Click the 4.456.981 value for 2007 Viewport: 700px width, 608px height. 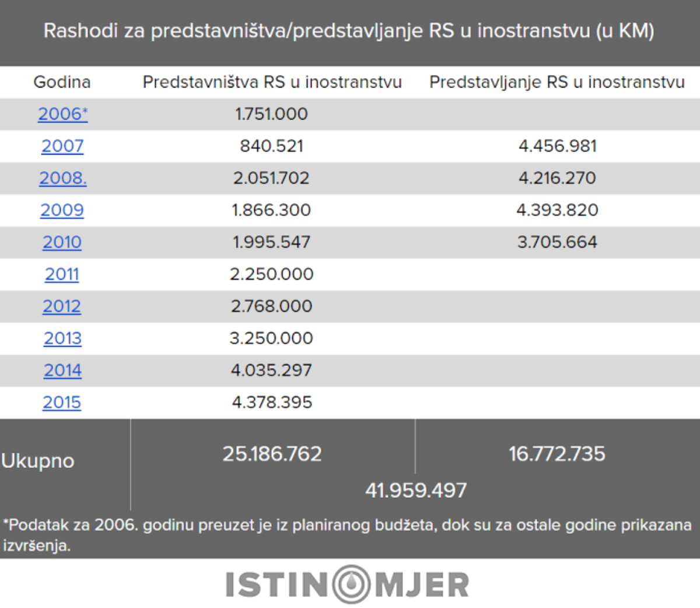(558, 146)
